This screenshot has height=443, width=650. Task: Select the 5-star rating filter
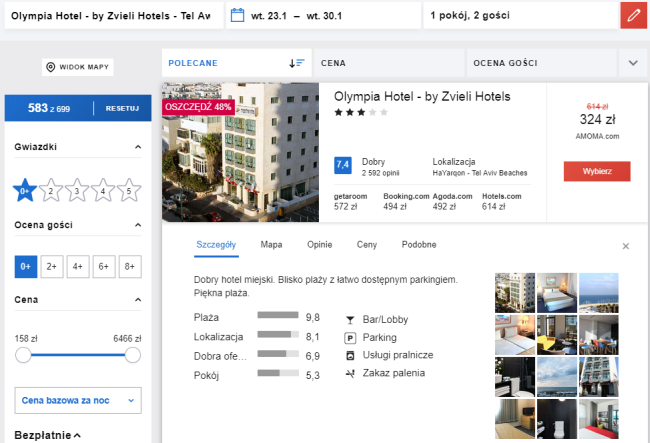128,190
